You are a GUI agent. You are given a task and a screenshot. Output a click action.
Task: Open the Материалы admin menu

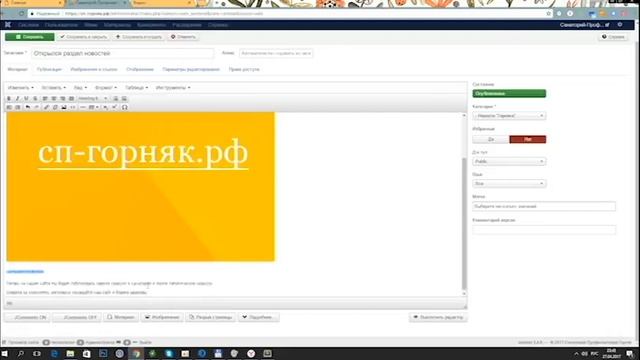coord(117,25)
